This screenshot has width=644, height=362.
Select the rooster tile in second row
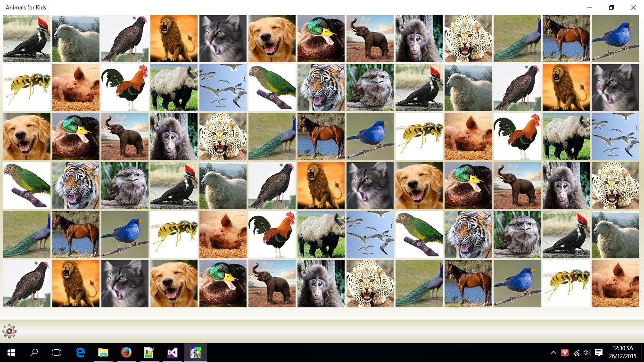[x=124, y=87]
